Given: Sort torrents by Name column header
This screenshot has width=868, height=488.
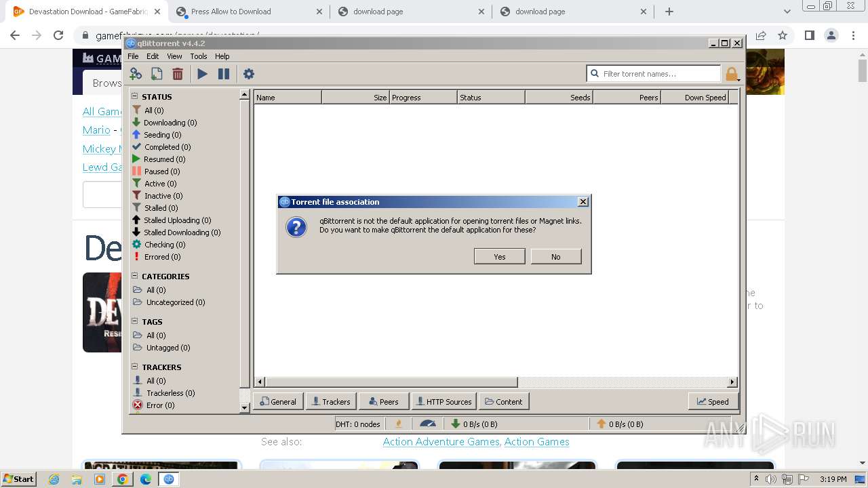Looking at the screenshot, I should 288,97.
